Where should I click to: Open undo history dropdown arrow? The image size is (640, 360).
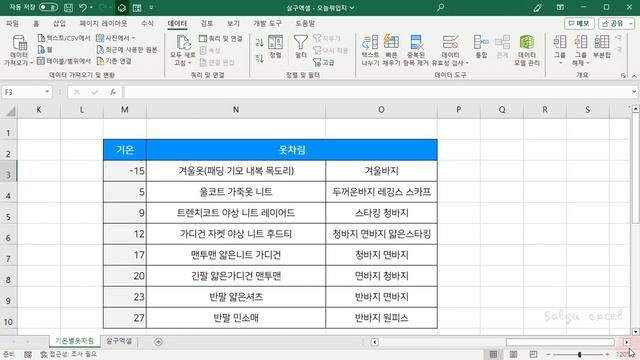coord(91,7)
